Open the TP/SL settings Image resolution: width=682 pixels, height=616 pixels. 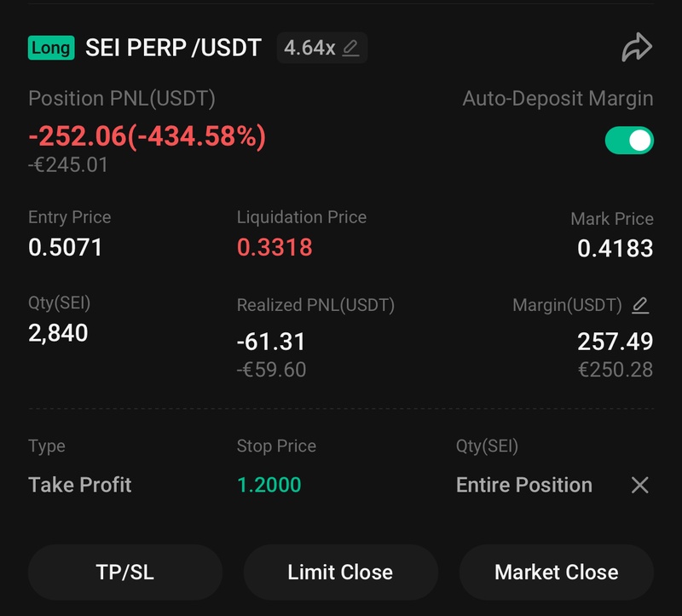125,573
